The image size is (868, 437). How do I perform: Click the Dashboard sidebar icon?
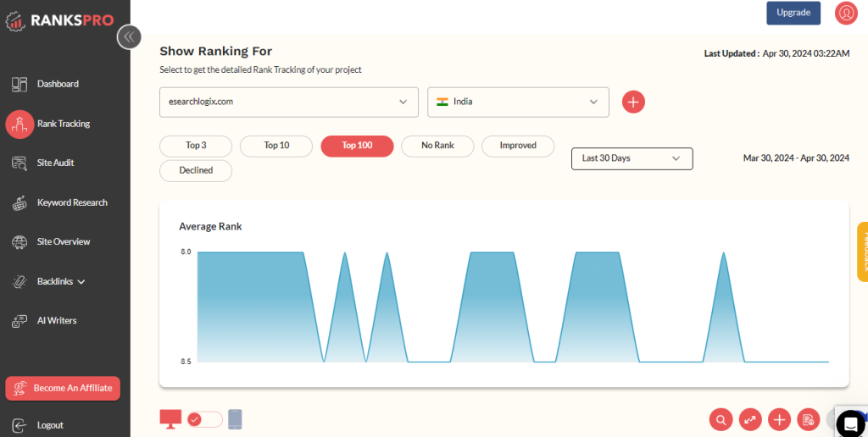coord(19,84)
